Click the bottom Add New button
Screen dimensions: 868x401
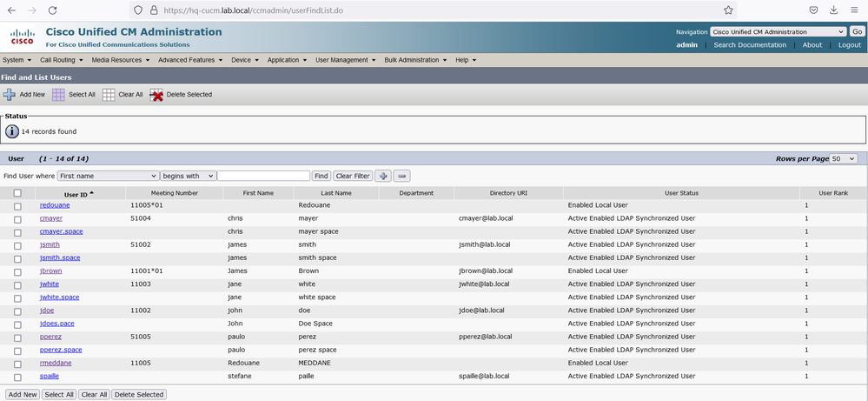23,395
